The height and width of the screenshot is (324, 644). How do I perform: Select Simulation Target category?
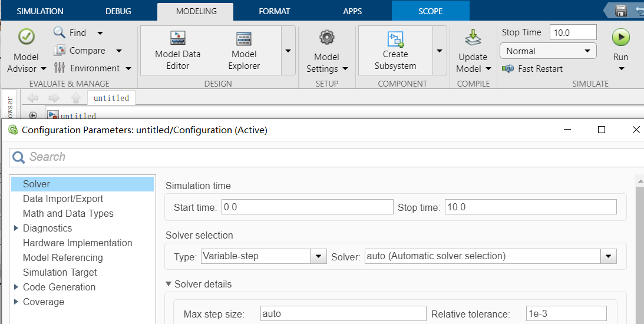point(60,272)
